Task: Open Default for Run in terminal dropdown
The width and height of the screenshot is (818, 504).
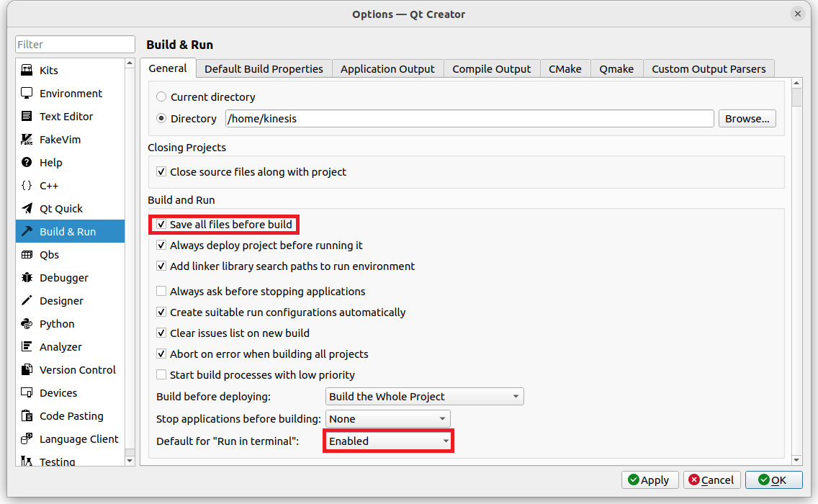Action: click(x=387, y=441)
